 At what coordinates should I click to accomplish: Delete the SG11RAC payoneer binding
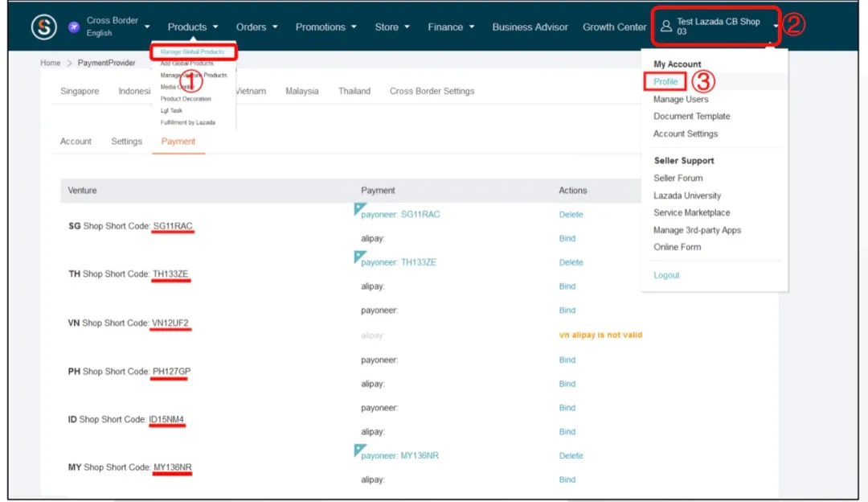pyautogui.click(x=571, y=215)
